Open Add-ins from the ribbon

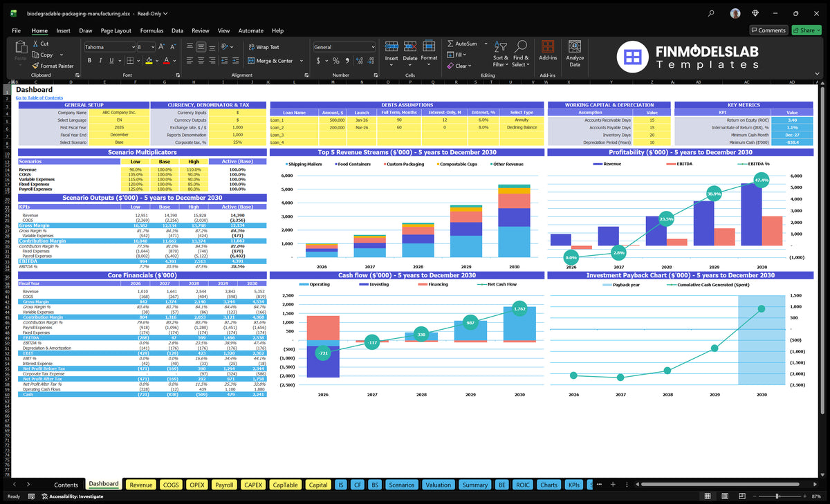(x=548, y=51)
